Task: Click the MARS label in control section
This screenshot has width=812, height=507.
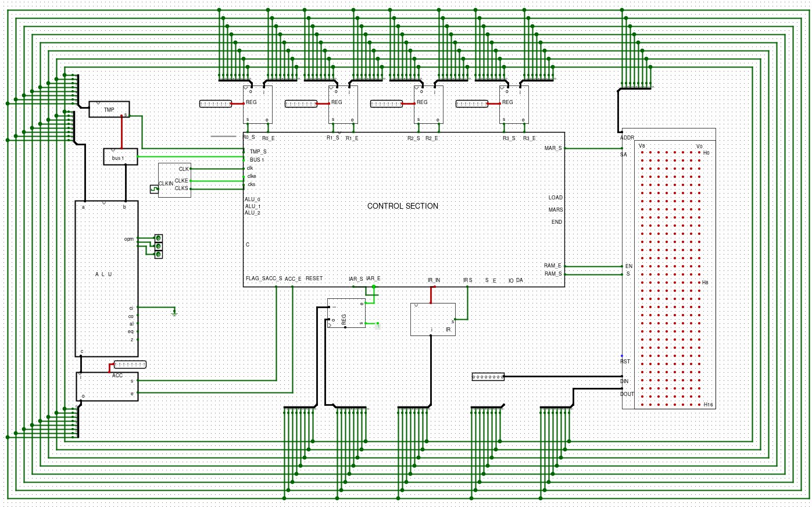Action: click(x=556, y=210)
